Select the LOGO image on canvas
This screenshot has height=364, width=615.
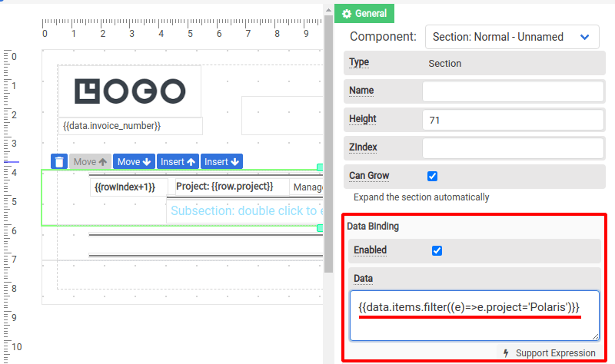pyautogui.click(x=130, y=91)
